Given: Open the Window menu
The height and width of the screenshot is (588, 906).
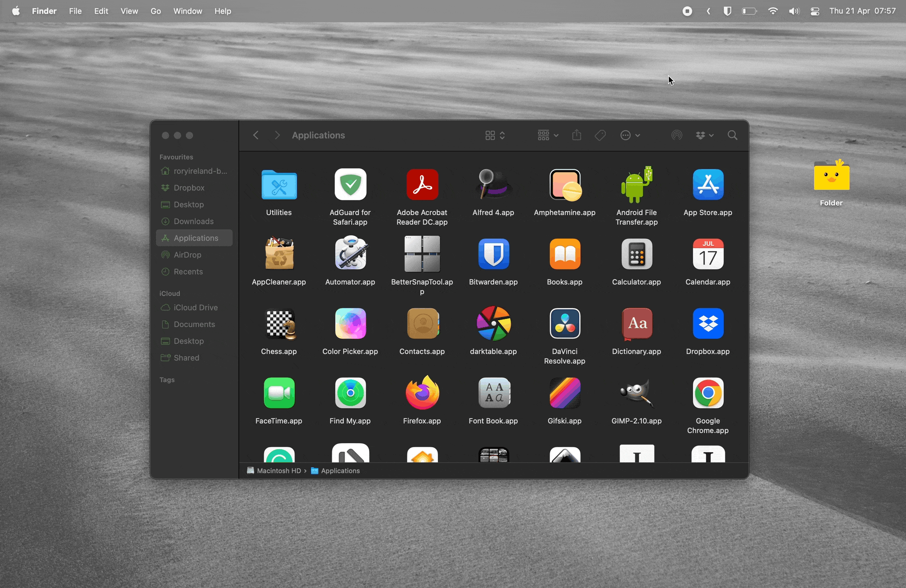Looking at the screenshot, I should (x=187, y=11).
